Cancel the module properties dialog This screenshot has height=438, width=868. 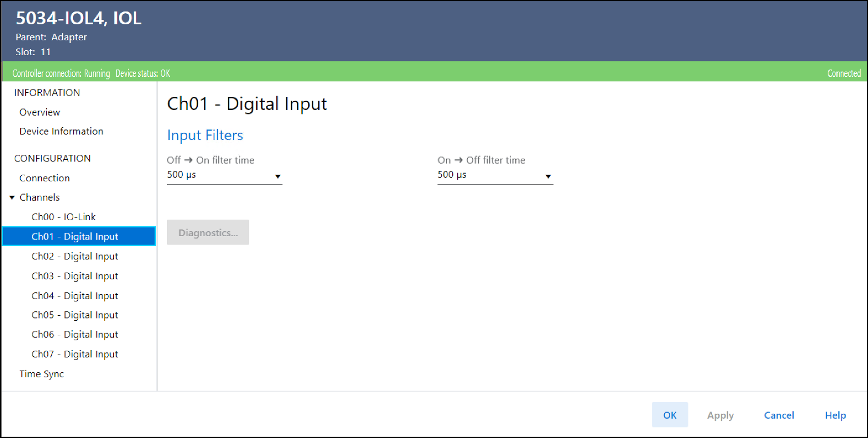coord(779,415)
